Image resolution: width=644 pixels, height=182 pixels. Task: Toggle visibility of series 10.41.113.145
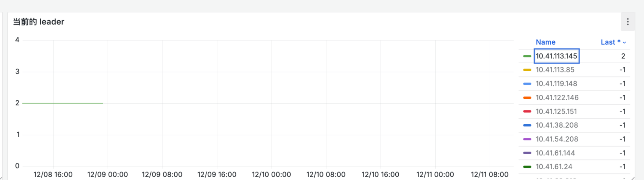click(556, 56)
